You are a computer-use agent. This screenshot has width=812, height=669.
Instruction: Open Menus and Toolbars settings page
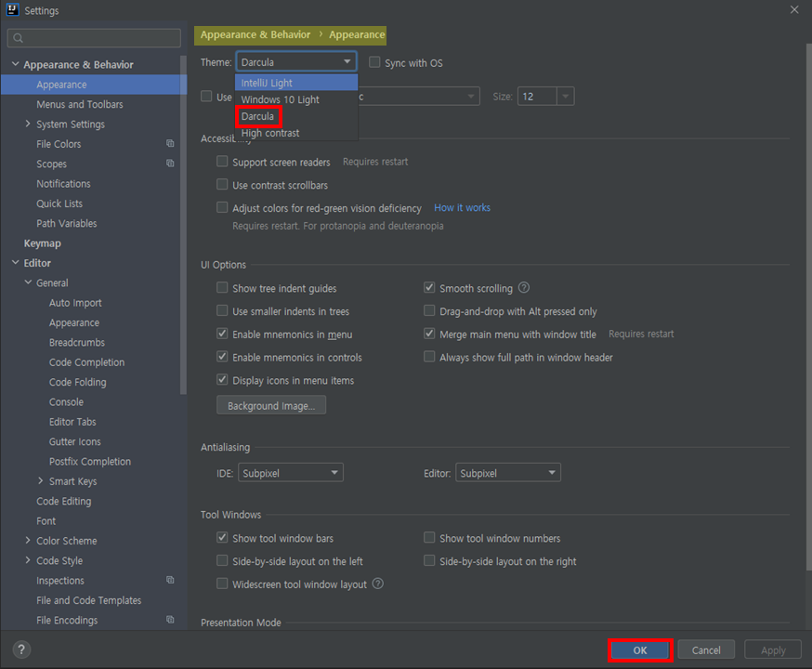click(80, 104)
